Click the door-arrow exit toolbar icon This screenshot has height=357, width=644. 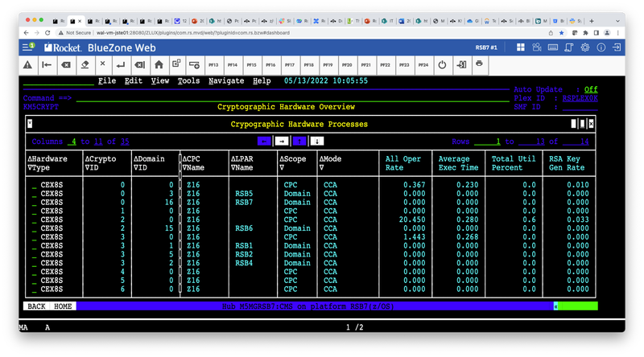pos(461,65)
